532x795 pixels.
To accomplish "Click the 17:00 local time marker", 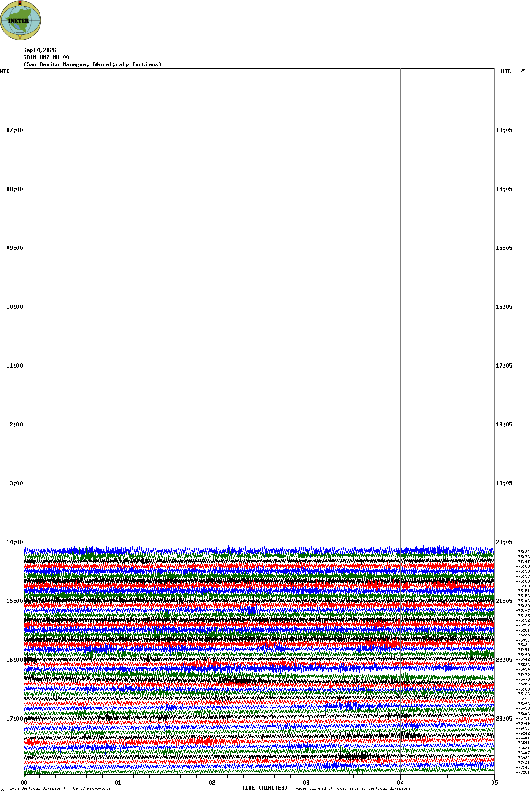I will click(x=15, y=719).
